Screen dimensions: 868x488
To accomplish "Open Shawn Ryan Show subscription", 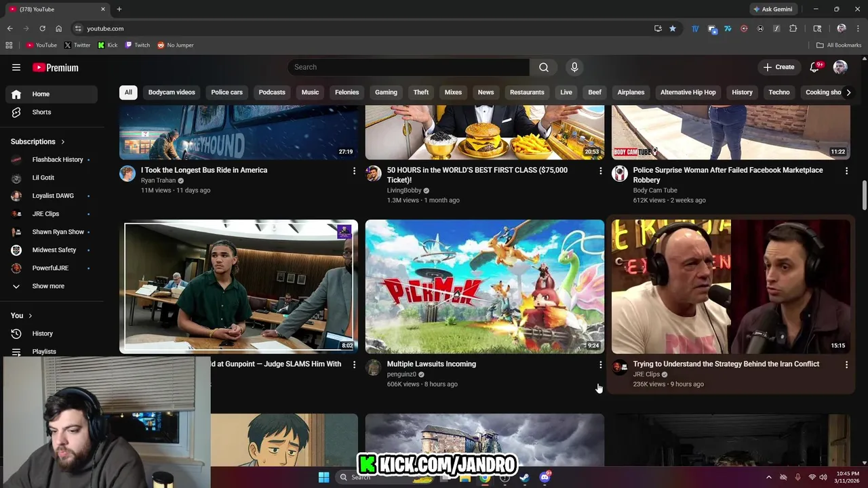I will 52,232.
